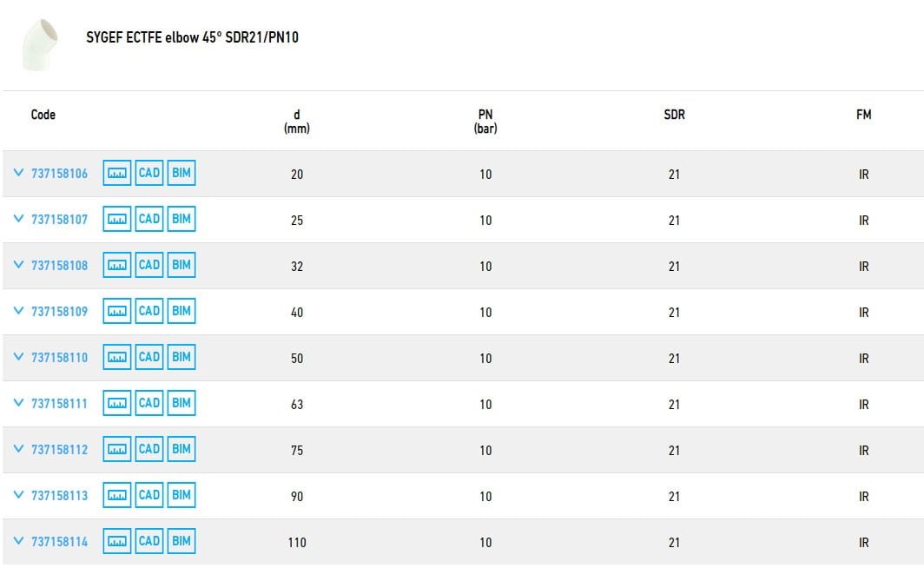Image resolution: width=924 pixels, height=581 pixels.
Task: Click dimensions ruler icon for 737158114
Action: coord(117,541)
